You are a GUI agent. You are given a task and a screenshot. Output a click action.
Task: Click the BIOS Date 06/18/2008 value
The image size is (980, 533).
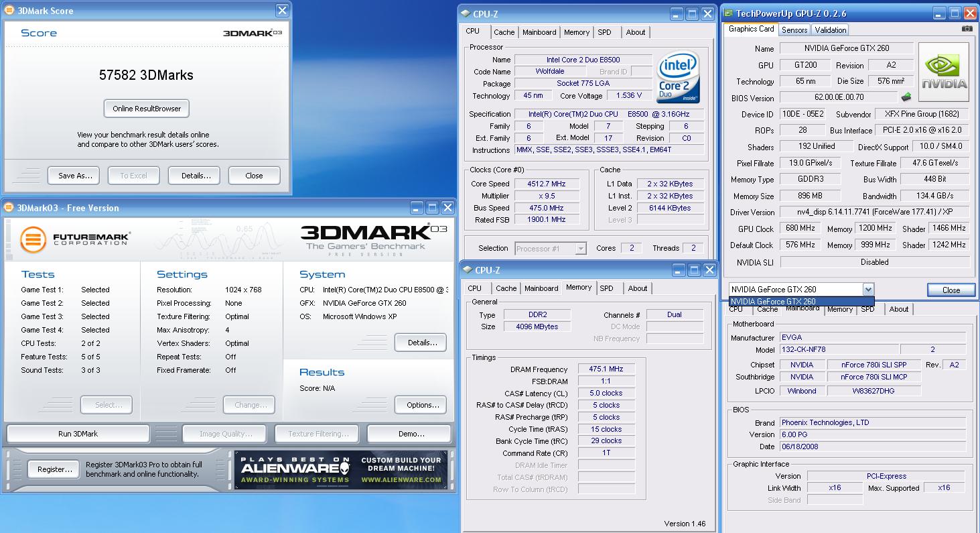pos(873,447)
